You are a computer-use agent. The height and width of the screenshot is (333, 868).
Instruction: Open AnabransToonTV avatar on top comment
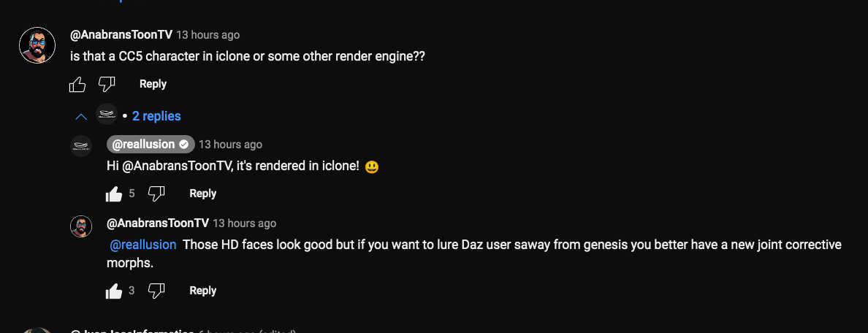(x=37, y=45)
